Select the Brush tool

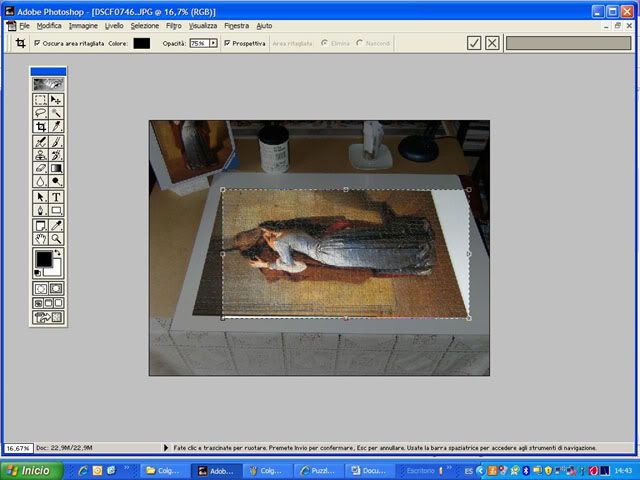pos(56,142)
